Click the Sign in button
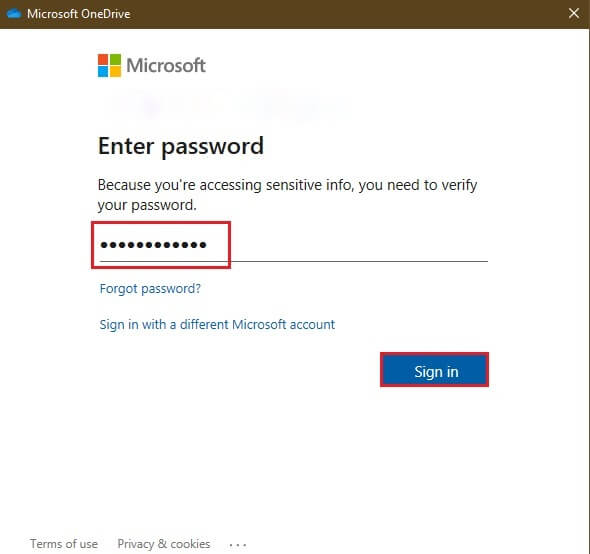This screenshot has width=590, height=554. click(x=435, y=370)
